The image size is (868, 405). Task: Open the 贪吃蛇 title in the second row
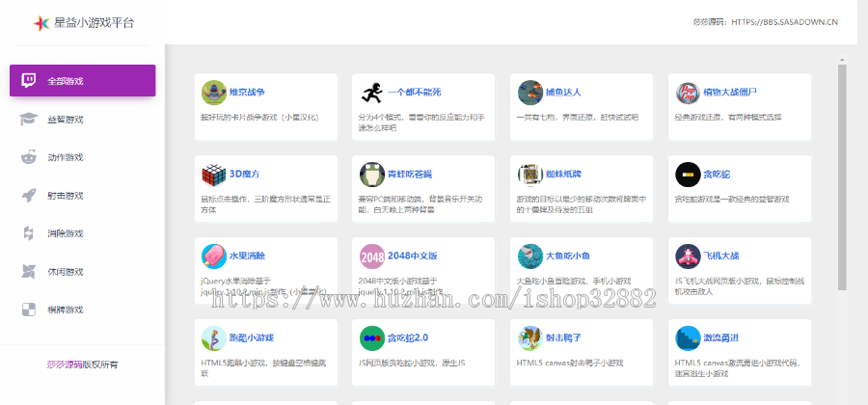click(717, 174)
